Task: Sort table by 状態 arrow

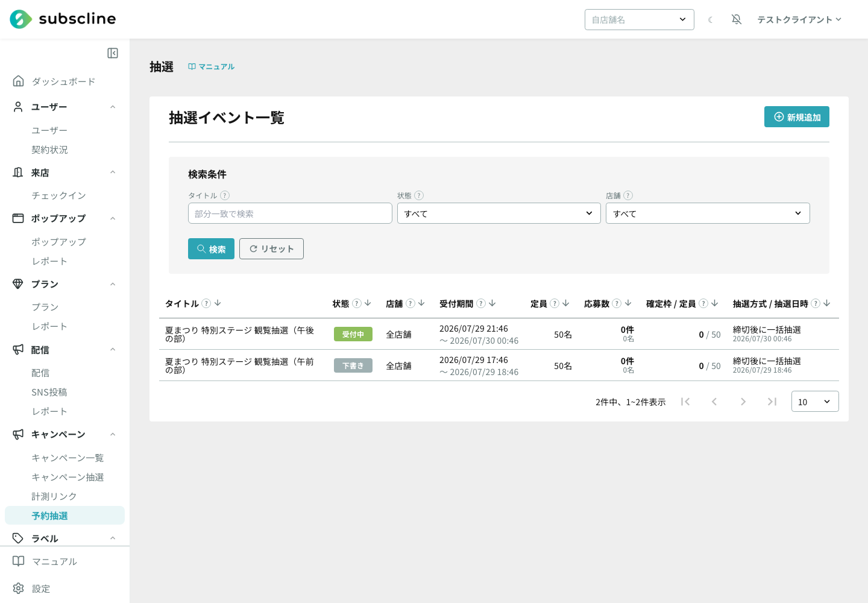Action: 368,303
